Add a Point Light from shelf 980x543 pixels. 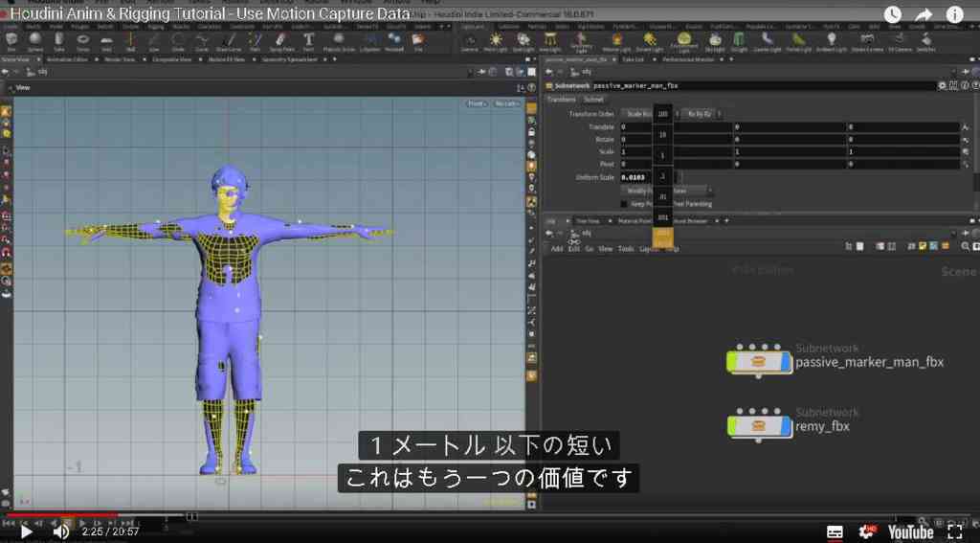pos(496,42)
